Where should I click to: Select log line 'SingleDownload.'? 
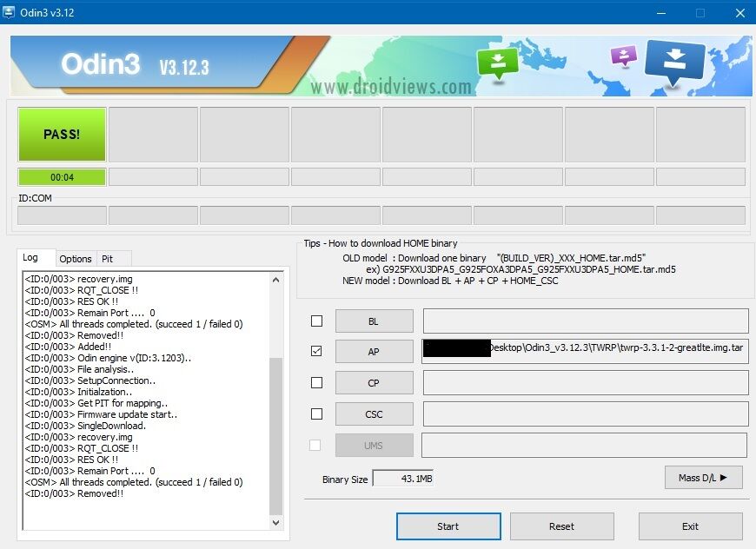click(x=85, y=427)
